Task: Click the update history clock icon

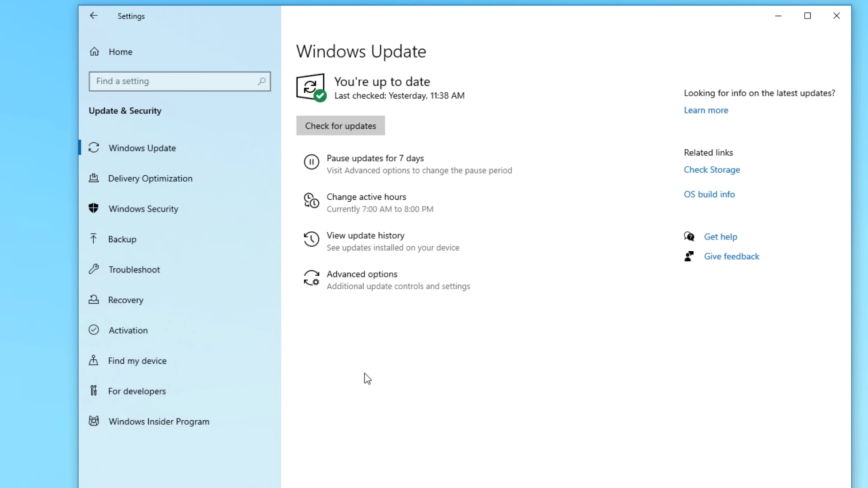Action: (311, 239)
